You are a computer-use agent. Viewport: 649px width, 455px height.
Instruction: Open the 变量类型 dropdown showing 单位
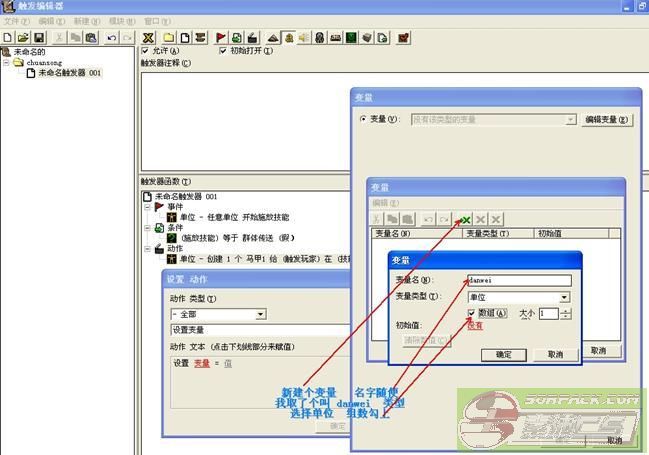(x=564, y=297)
